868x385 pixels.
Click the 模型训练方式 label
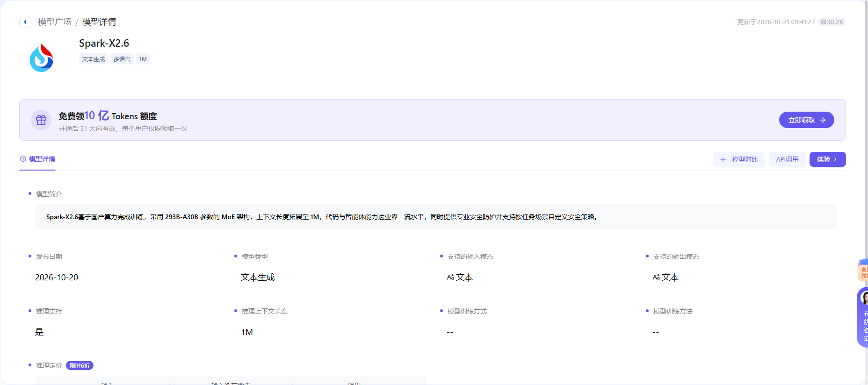pos(467,311)
